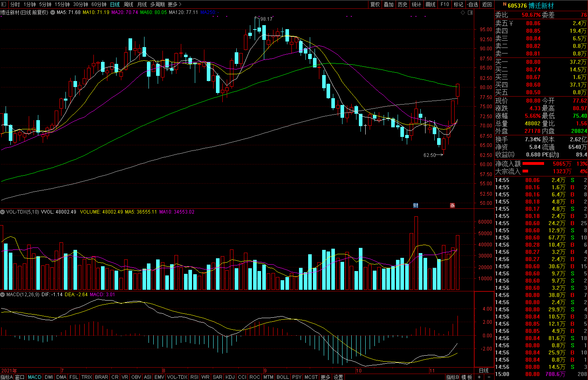Image resolution: width=588 pixels, height=380 pixels.
Task: Select the 日线 daily tab
Action: tap(115, 4)
